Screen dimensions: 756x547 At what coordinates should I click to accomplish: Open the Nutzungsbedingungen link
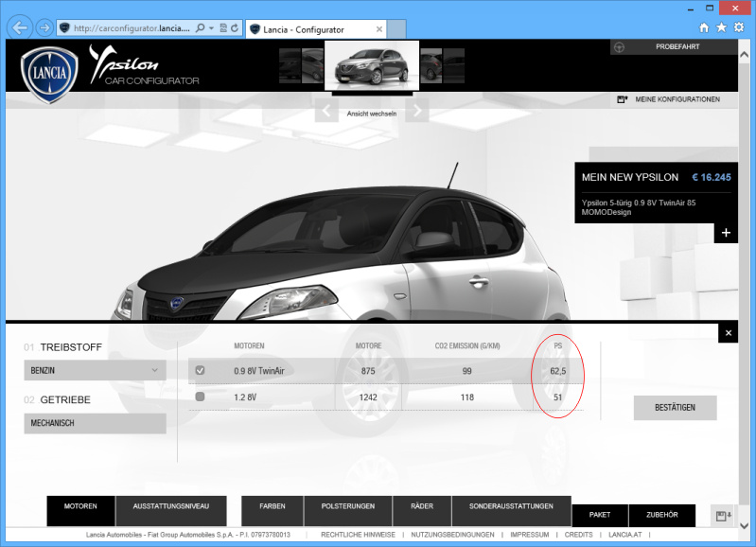[452, 535]
